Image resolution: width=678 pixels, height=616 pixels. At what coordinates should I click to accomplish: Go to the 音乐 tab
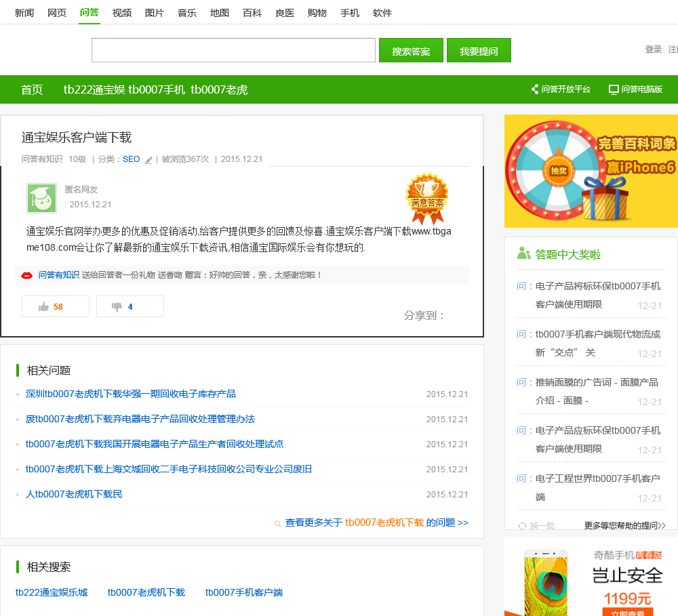click(187, 13)
